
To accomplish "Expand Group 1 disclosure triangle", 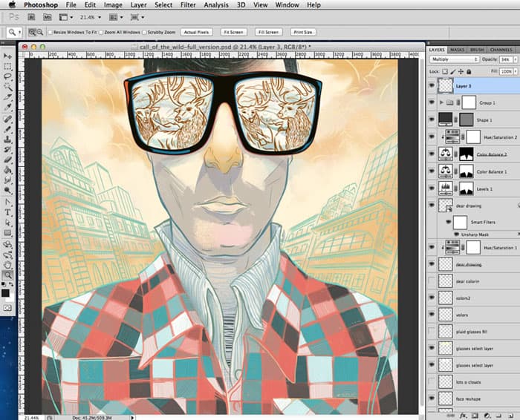I will pyautogui.click(x=441, y=102).
